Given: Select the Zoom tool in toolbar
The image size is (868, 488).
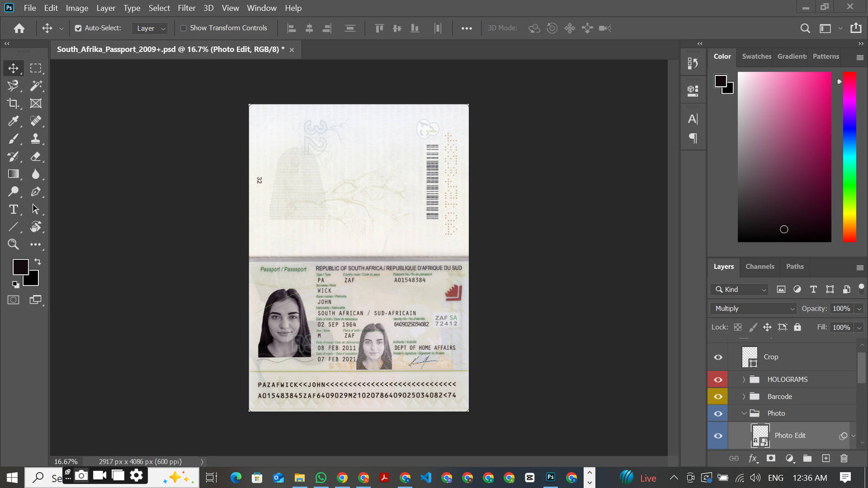Looking at the screenshot, I should pyautogui.click(x=13, y=245).
